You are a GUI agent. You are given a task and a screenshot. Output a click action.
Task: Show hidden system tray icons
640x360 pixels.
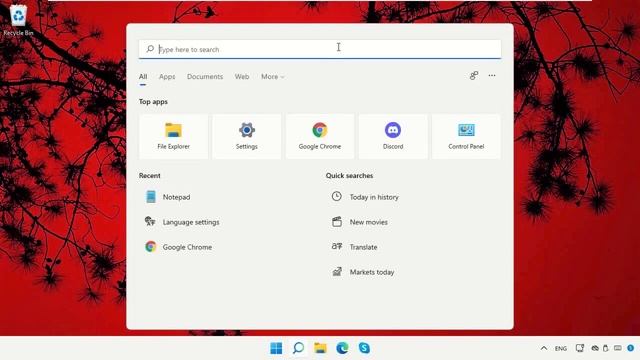click(x=544, y=348)
